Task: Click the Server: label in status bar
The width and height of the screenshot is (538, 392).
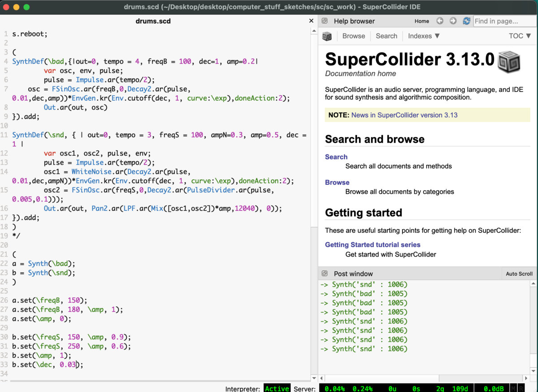Action: (305, 389)
